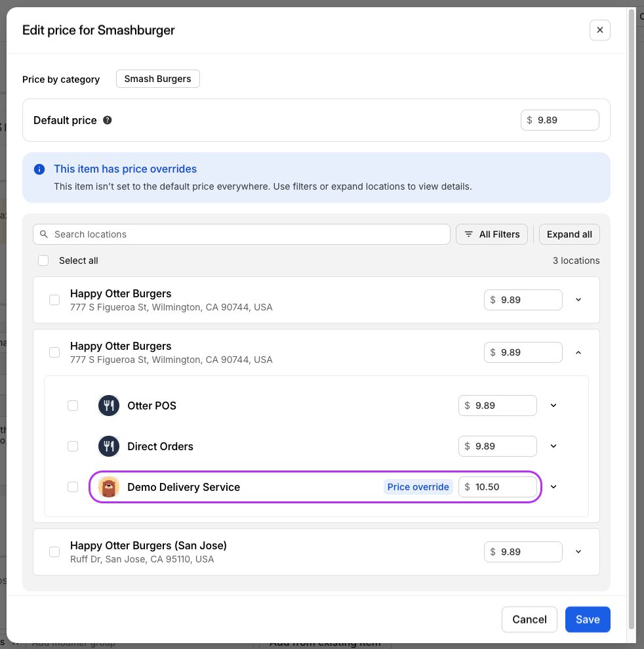Select the Smash Burgers category chip

coord(157,79)
